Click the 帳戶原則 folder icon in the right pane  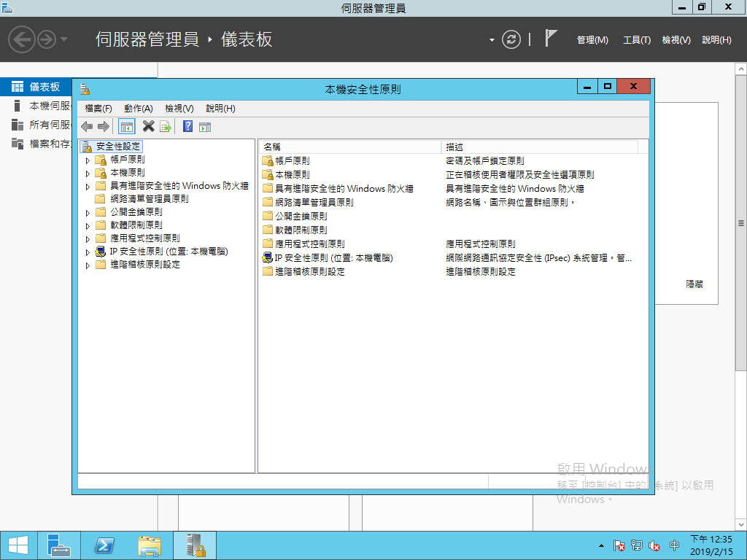pos(268,161)
